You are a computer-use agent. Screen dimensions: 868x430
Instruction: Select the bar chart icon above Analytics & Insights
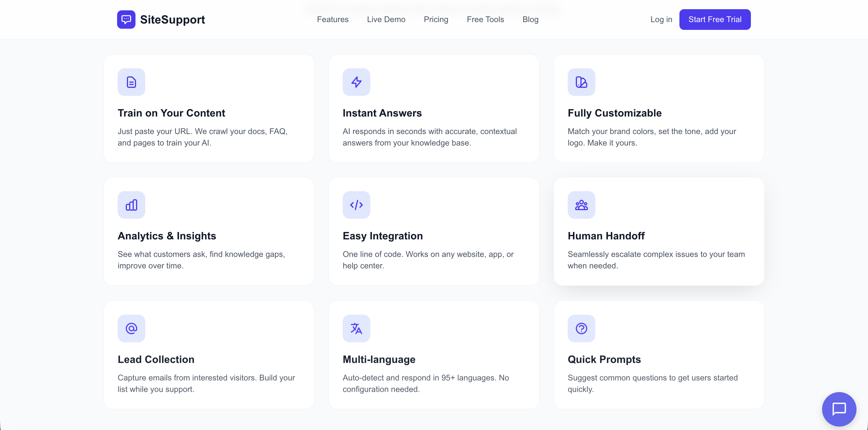tap(131, 205)
